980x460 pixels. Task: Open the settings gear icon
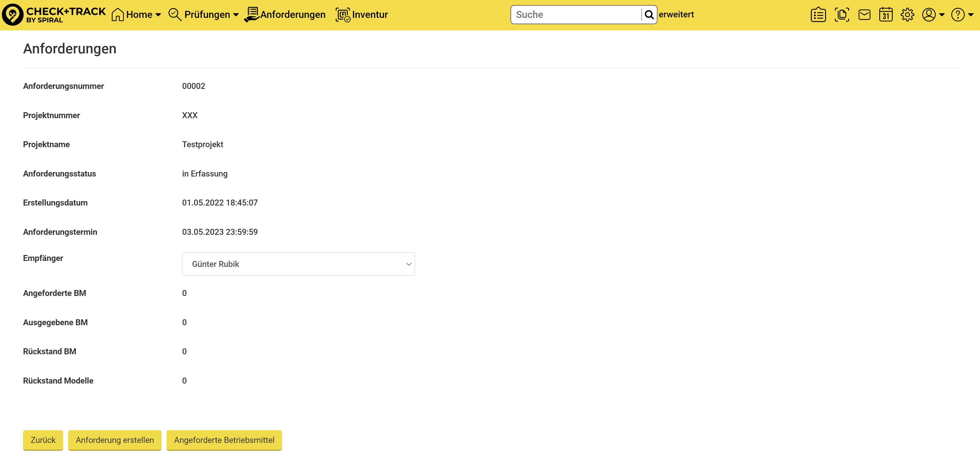click(907, 15)
